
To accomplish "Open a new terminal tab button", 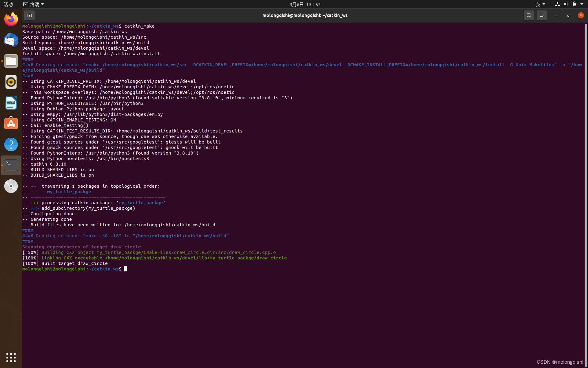I will [x=29, y=15].
